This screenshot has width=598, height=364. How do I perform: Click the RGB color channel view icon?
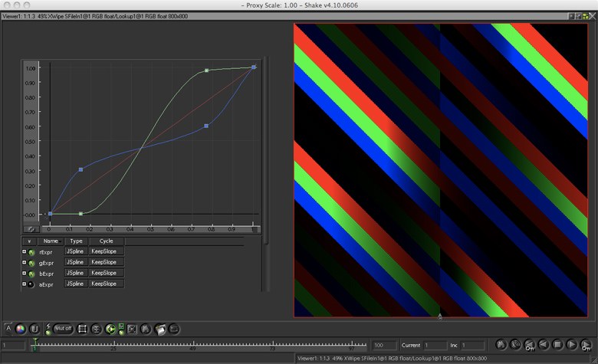(x=21, y=329)
